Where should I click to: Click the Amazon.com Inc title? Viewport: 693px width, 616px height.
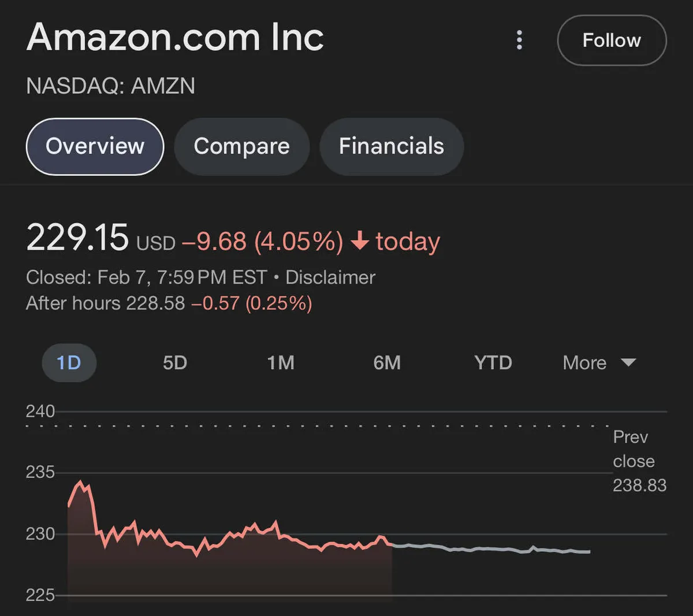coord(175,38)
